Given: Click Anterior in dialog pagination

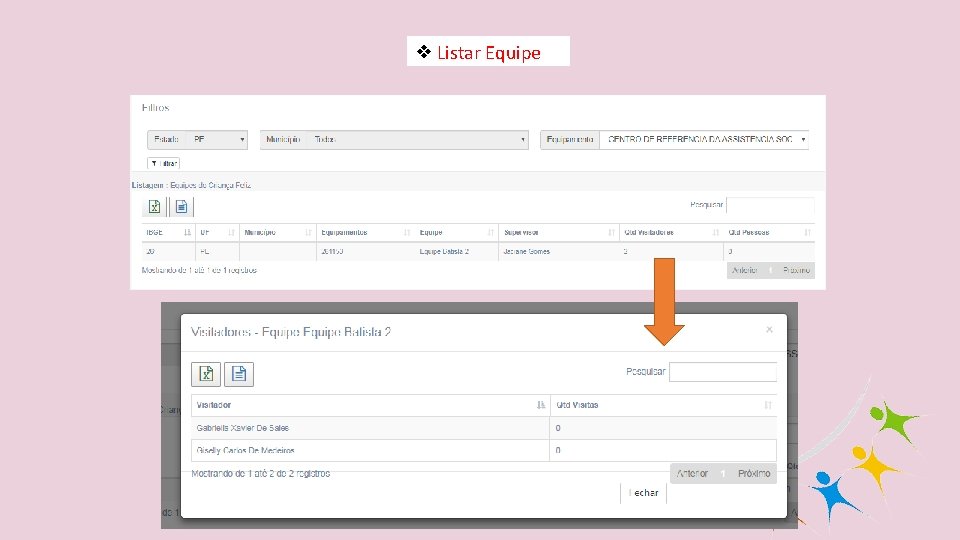Looking at the screenshot, I should pyautogui.click(x=692, y=473).
